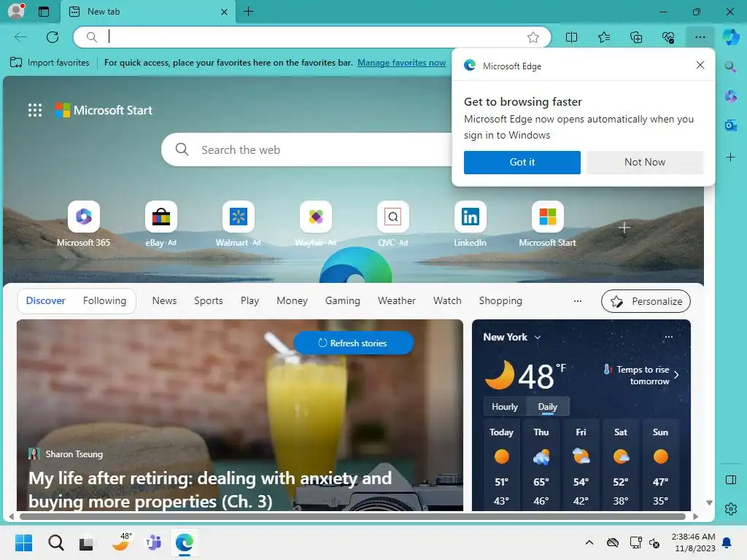Open the sidebar Search icon

pyautogui.click(x=730, y=66)
